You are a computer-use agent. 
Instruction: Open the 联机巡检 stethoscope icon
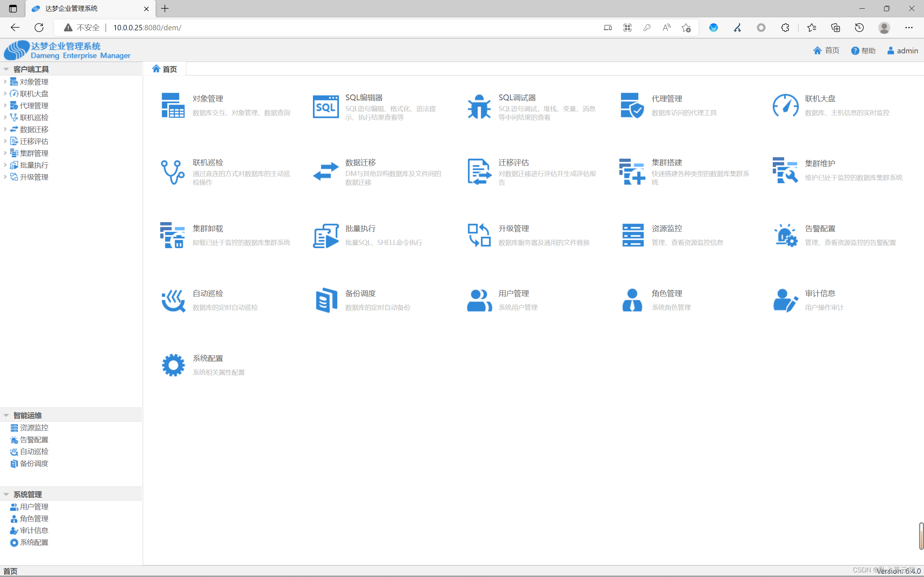point(173,172)
